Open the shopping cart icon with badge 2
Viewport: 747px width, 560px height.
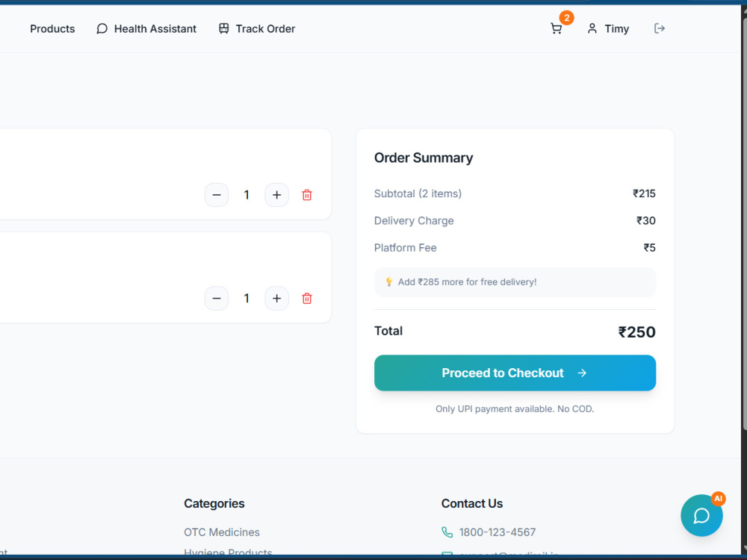point(556,28)
